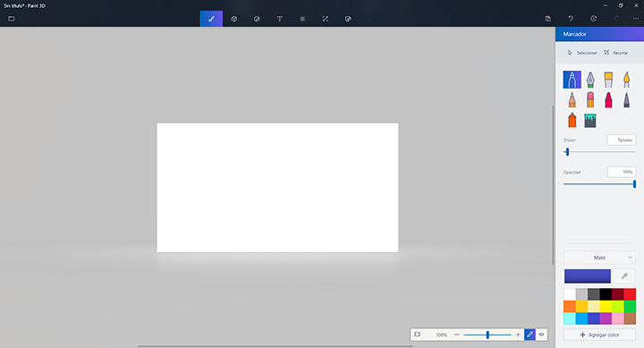The image size is (644, 348).
Task: Click the Grosor thickness value field
Action: coord(622,140)
